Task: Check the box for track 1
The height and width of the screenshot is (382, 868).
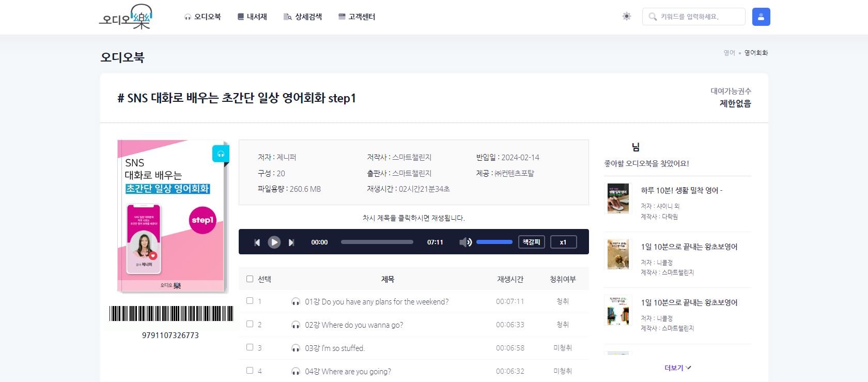Action: click(x=250, y=301)
